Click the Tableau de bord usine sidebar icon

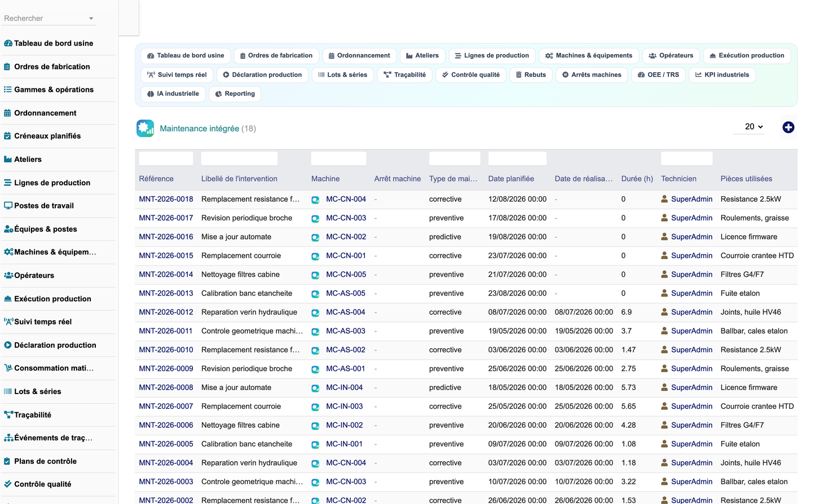tap(8, 43)
